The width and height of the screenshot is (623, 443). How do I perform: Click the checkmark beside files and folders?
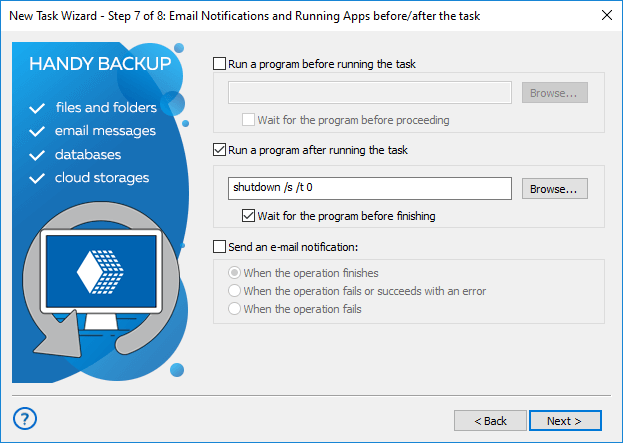tap(38, 107)
